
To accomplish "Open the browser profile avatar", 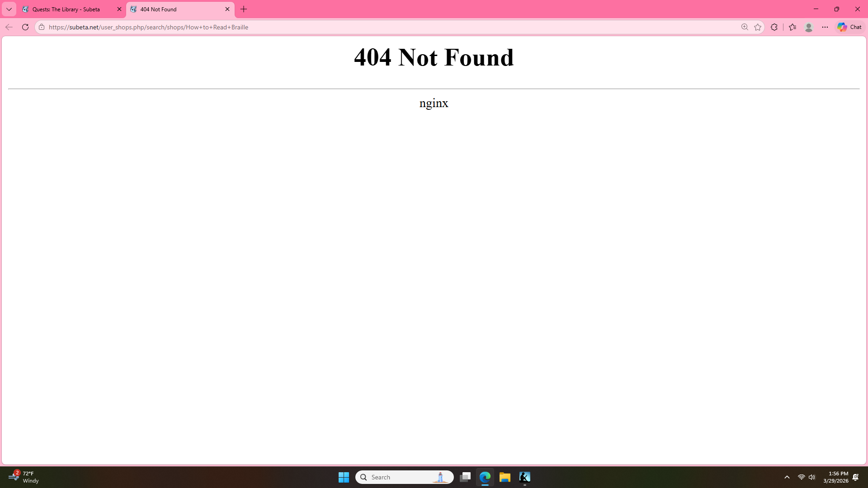I will 809,27.
